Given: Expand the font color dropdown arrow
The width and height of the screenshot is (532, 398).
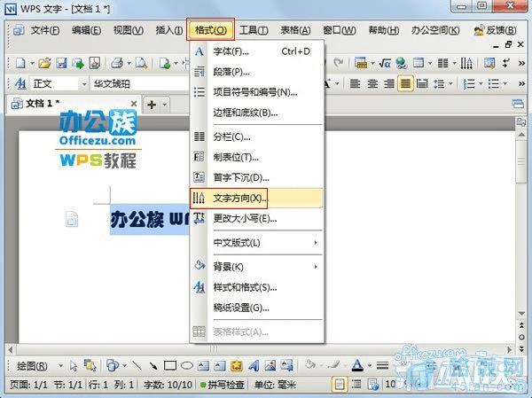Looking at the screenshot, I should pyautogui.click(x=370, y=366).
